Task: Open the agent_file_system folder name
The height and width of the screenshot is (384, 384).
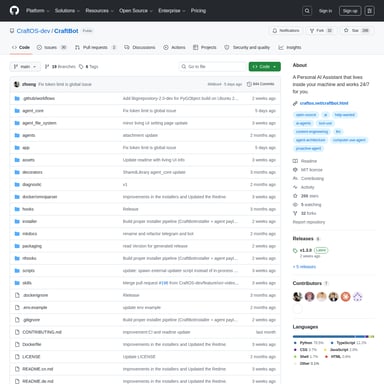Action: pyautogui.click(x=39, y=123)
